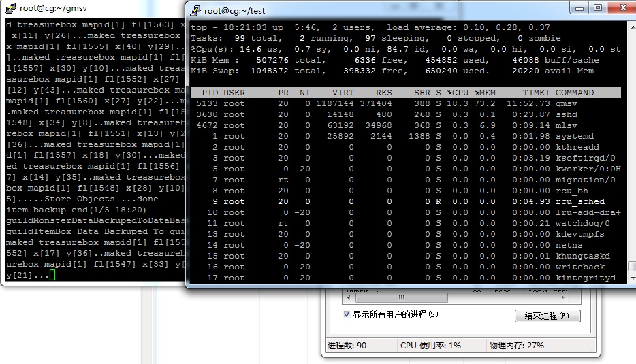Click the PID USER column header row in top
The height and width of the screenshot is (364, 636).
[405, 93]
